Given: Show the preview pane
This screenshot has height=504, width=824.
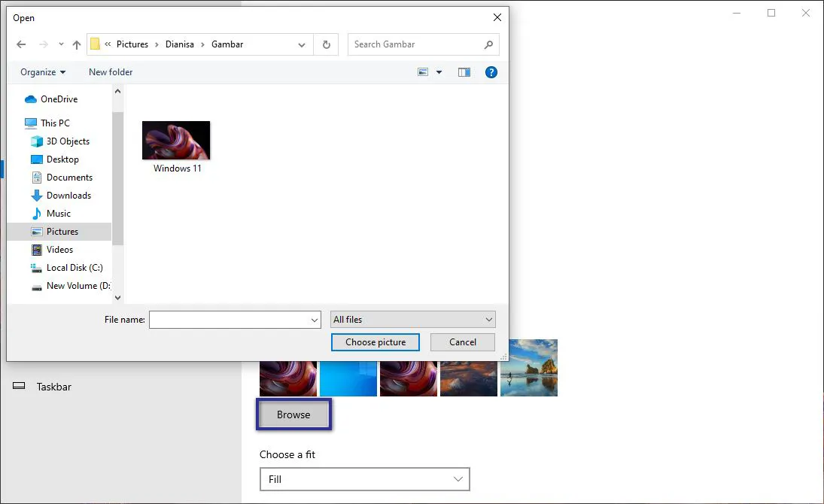Looking at the screenshot, I should [464, 71].
